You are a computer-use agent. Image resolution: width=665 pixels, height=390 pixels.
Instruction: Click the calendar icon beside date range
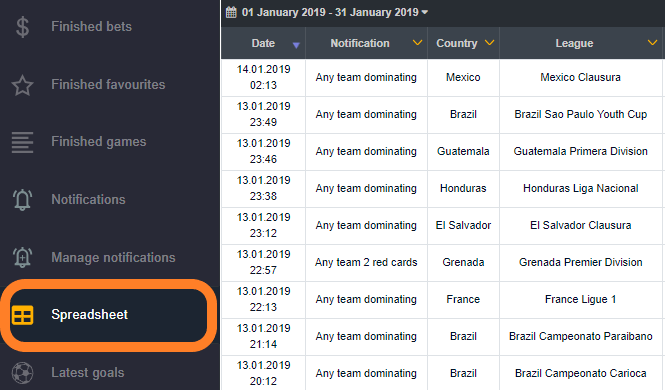(231, 12)
